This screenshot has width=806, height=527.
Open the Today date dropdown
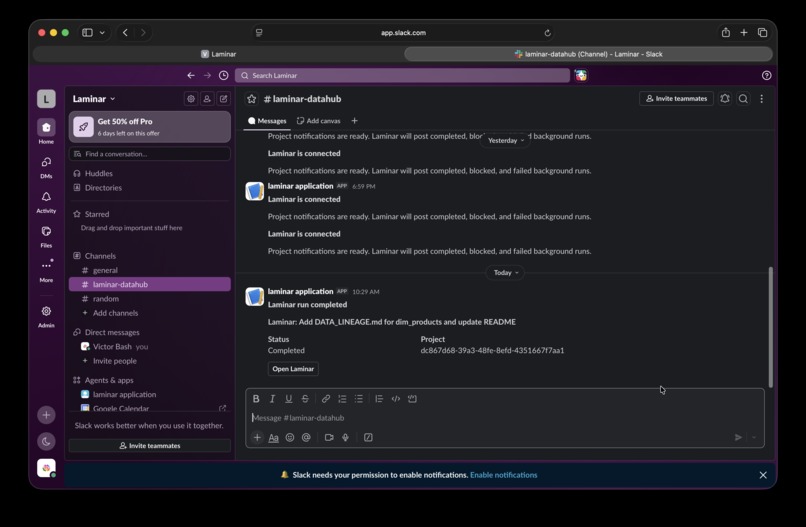(x=506, y=272)
